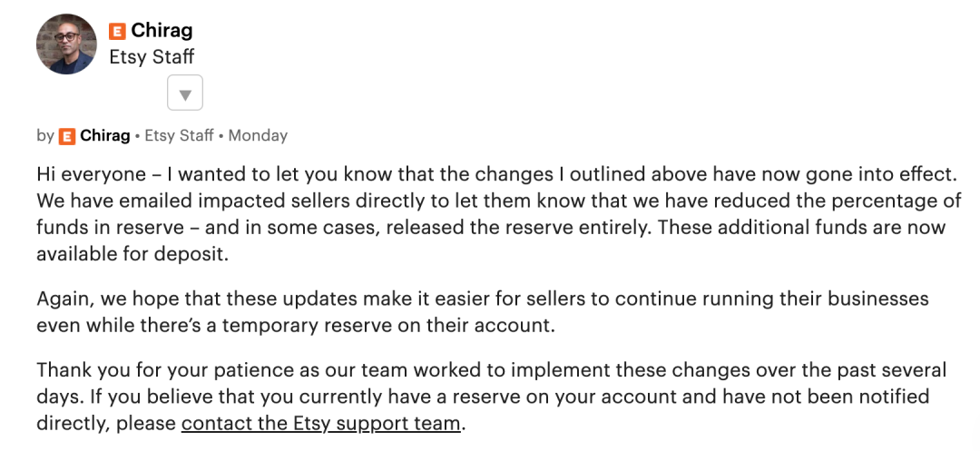Click the line 'even while there's a temporary reserve'
The image size is (980, 451).
(x=296, y=326)
